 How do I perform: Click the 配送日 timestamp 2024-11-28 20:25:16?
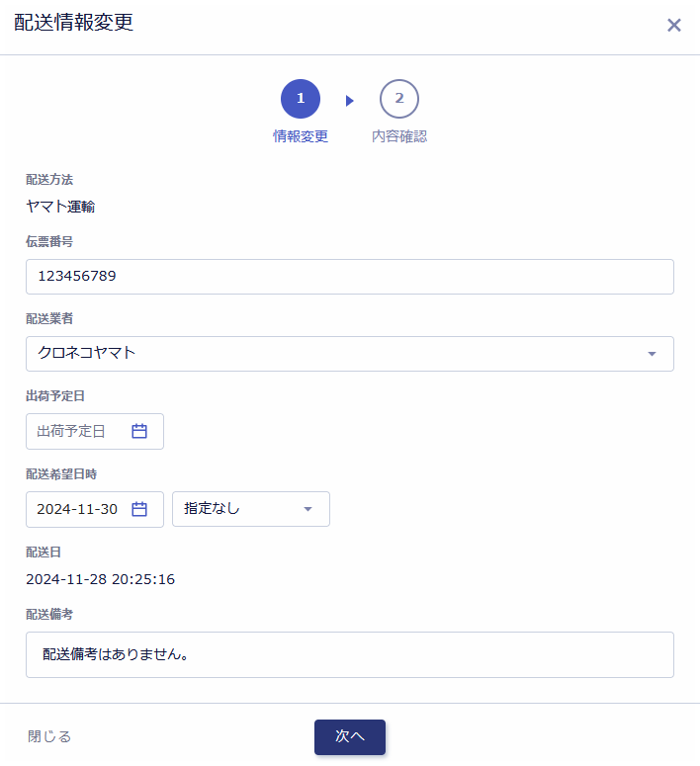[x=100, y=579]
